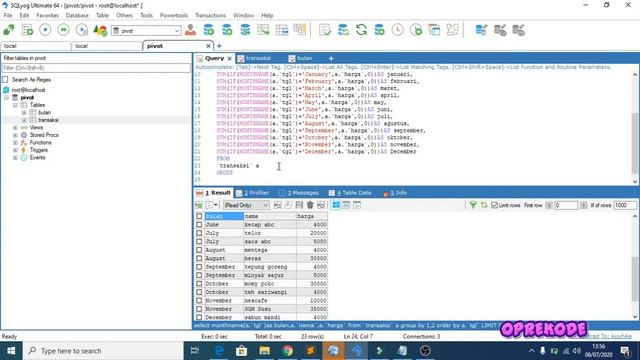Switch to the transaksi editor tab
This screenshot has width=640, height=360.
(254, 58)
